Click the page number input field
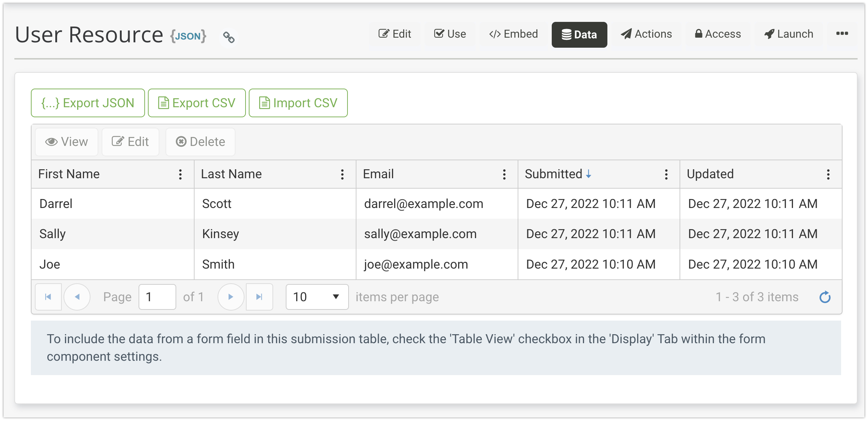This screenshot has height=421, width=868. (157, 297)
